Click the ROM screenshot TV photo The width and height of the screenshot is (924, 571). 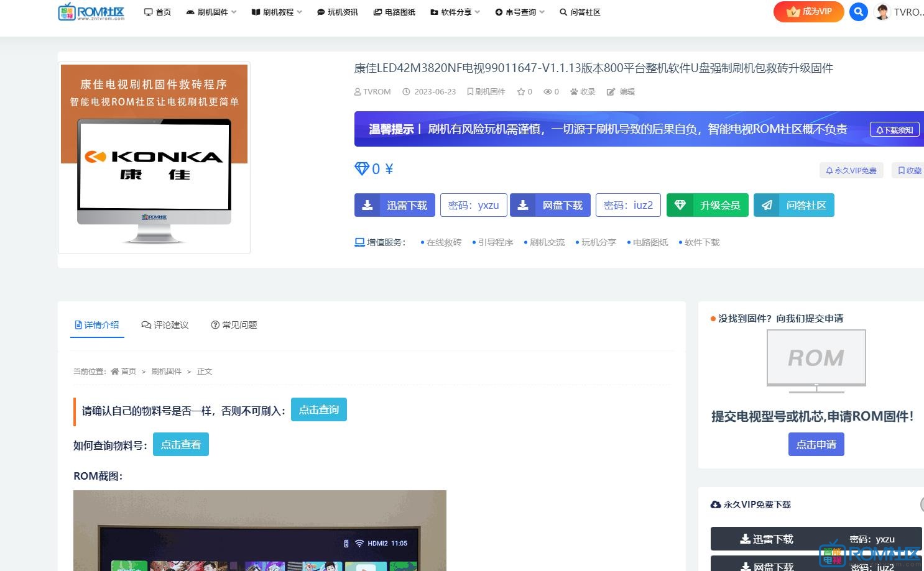pyautogui.click(x=260, y=531)
